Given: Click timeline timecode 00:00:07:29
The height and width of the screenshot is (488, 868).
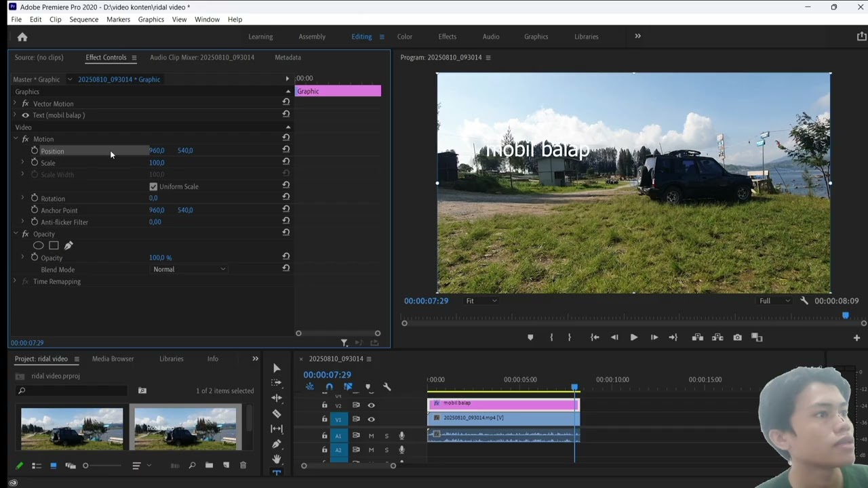Looking at the screenshot, I should (x=327, y=375).
